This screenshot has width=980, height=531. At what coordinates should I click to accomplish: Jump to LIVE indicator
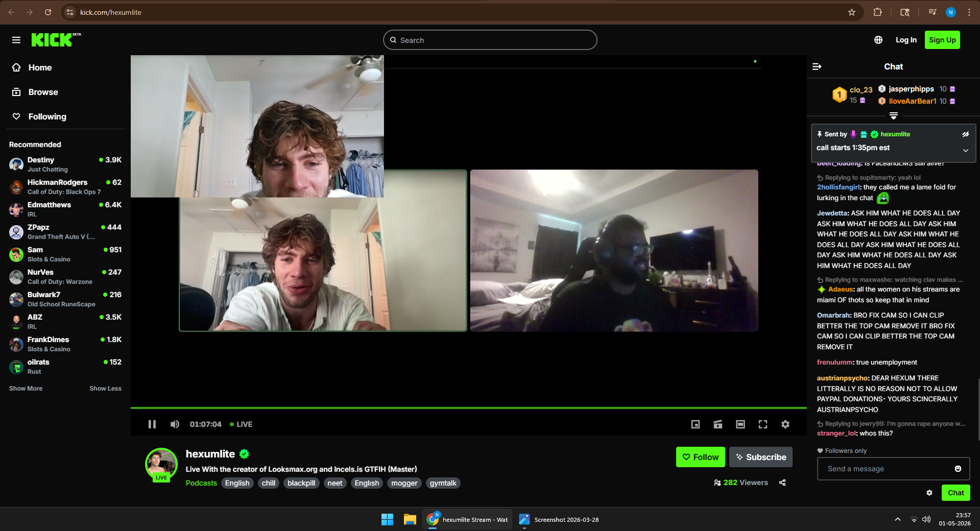pos(241,424)
